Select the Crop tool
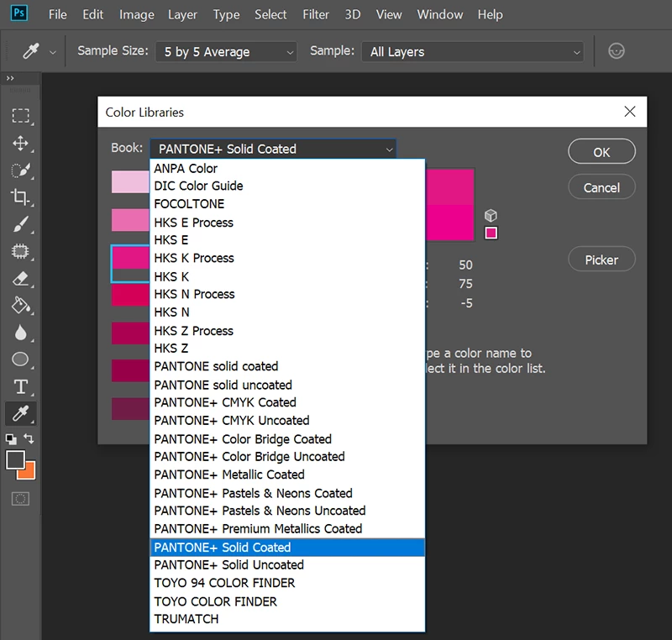This screenshot has width=672, height=640. pyautogui.click(x=20, y=197)
